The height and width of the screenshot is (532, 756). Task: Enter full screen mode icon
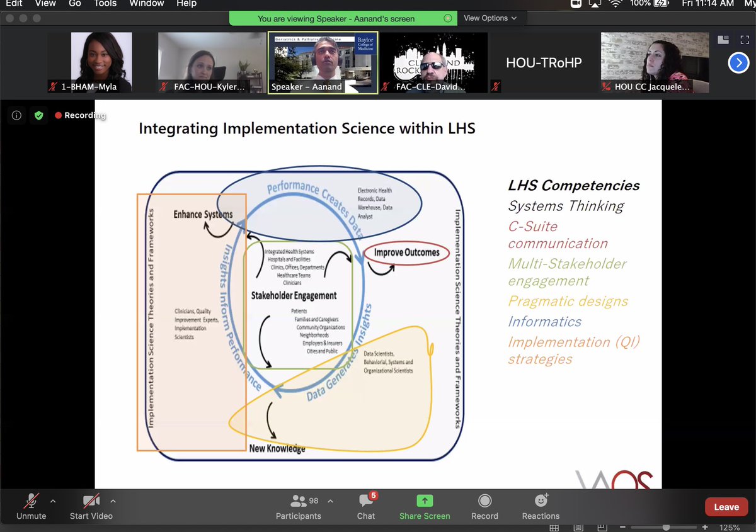click(743, 40)
